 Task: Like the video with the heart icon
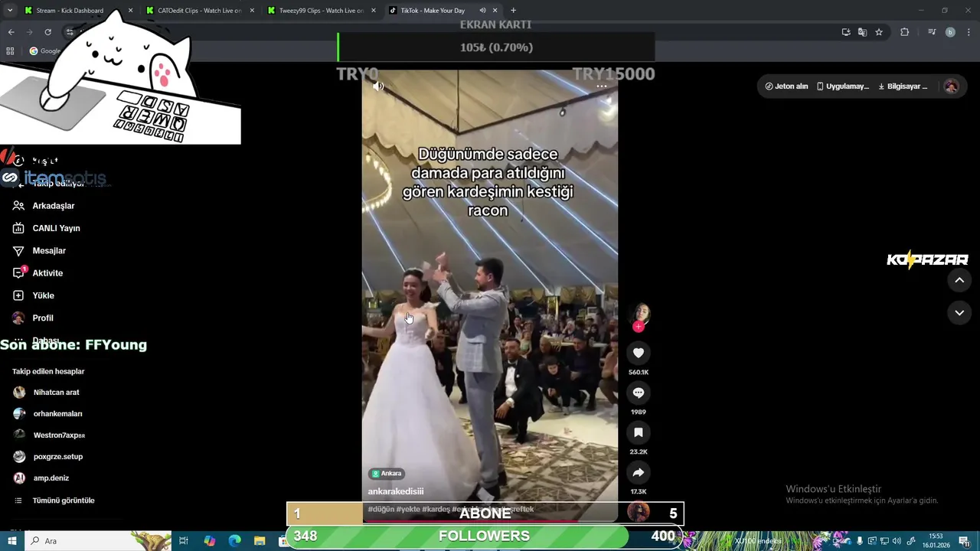pyautogui.click(x=639, y=353)
